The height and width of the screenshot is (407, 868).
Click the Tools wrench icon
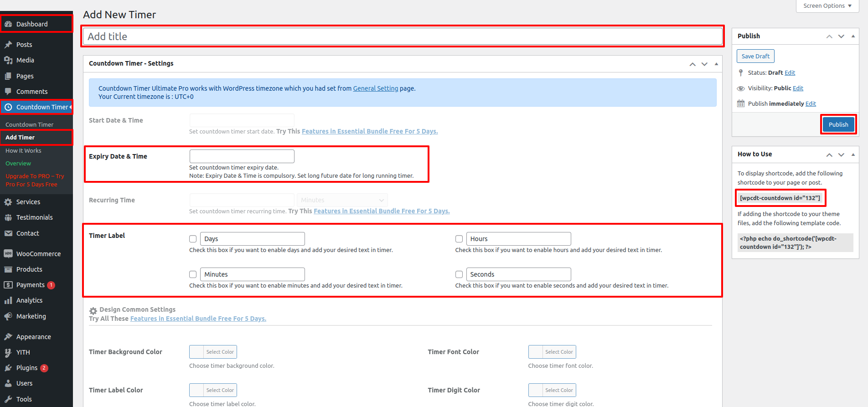point(8,399)
